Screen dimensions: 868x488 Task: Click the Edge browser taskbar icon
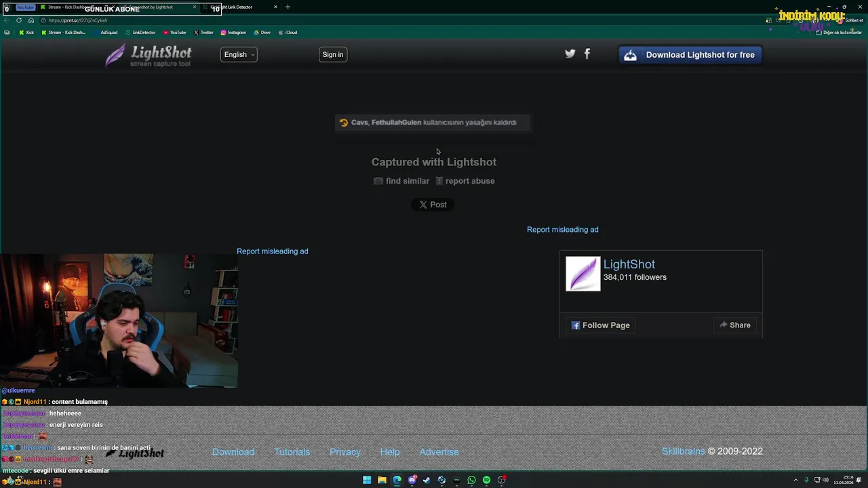397,480
